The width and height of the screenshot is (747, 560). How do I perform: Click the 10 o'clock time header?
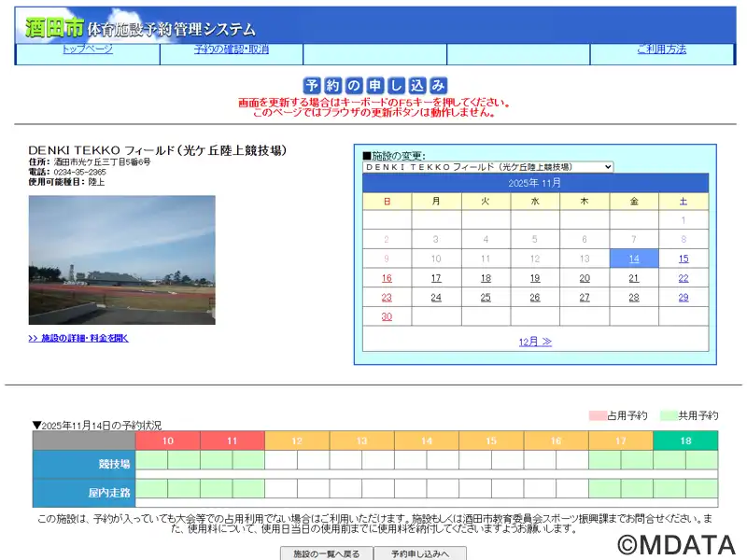pos(167,441)
